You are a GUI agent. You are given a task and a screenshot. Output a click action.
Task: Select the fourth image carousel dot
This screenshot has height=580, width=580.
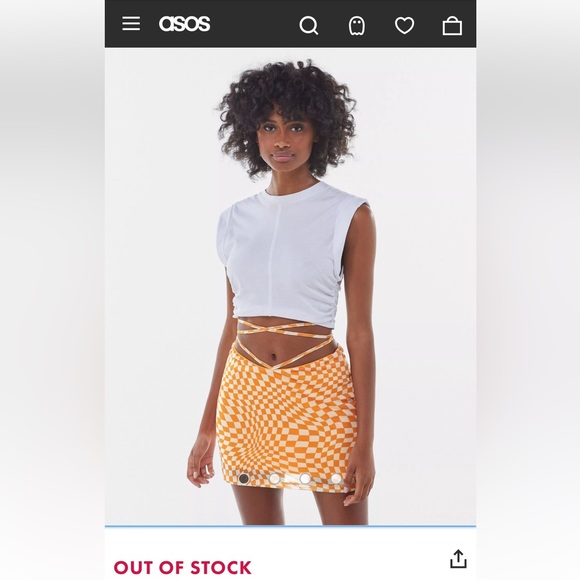336,479
